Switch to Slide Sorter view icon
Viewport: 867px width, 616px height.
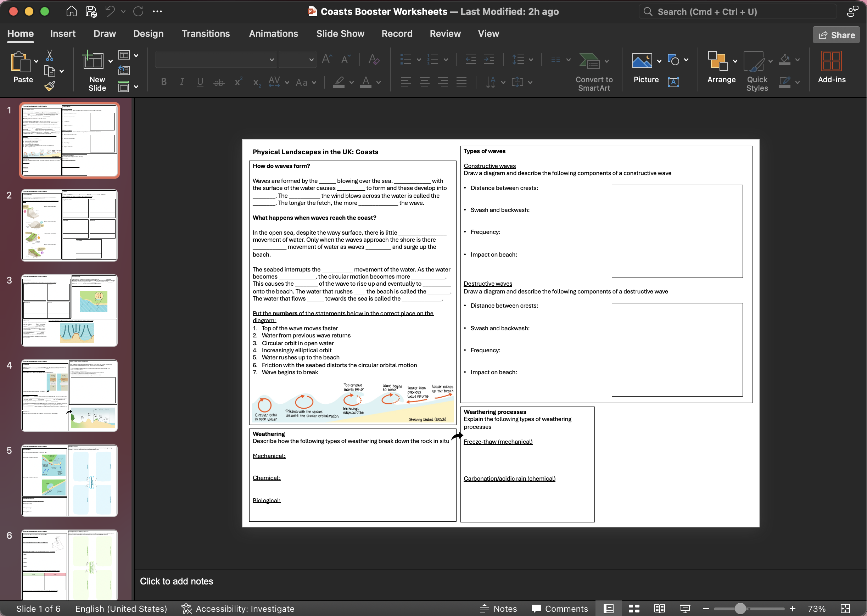coord(634,609)
